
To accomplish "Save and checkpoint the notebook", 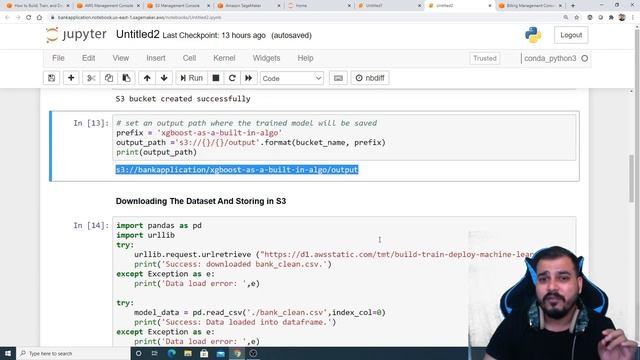I will pos(51,78).
